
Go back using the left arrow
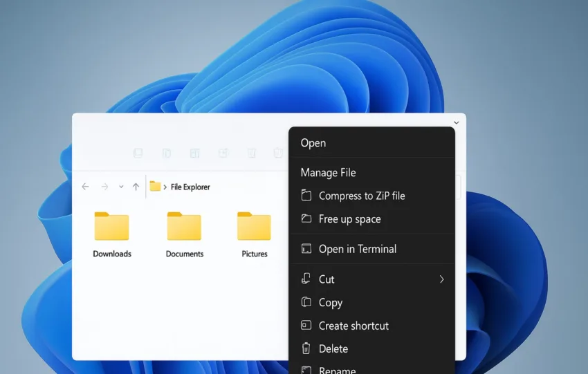(85, 187)
